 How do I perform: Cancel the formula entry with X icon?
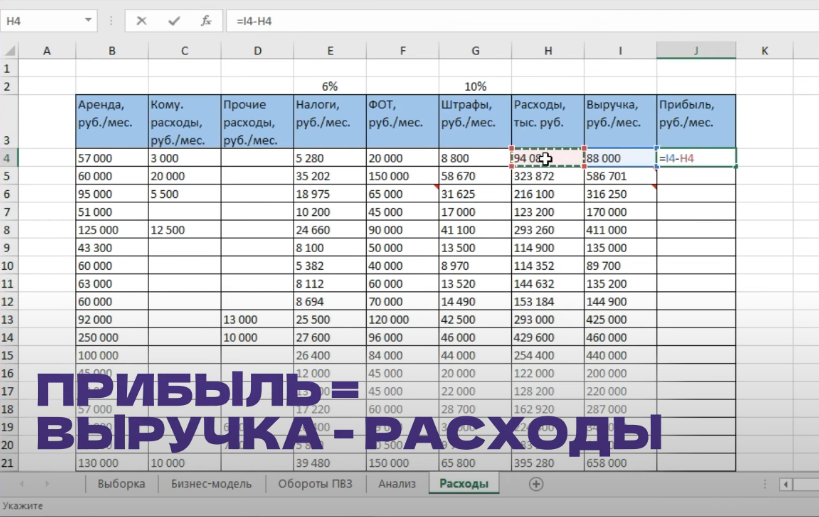(x=141, y=21)
